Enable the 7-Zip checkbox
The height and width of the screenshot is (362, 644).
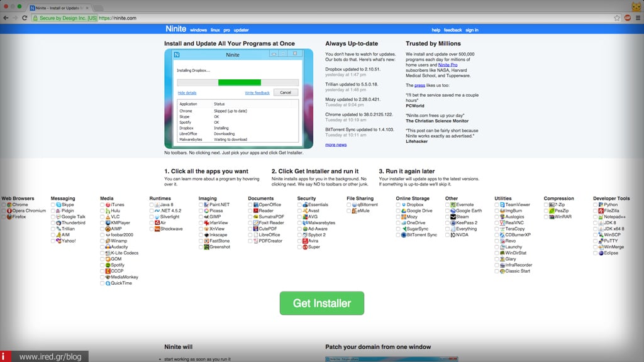[x=546, y=205]
